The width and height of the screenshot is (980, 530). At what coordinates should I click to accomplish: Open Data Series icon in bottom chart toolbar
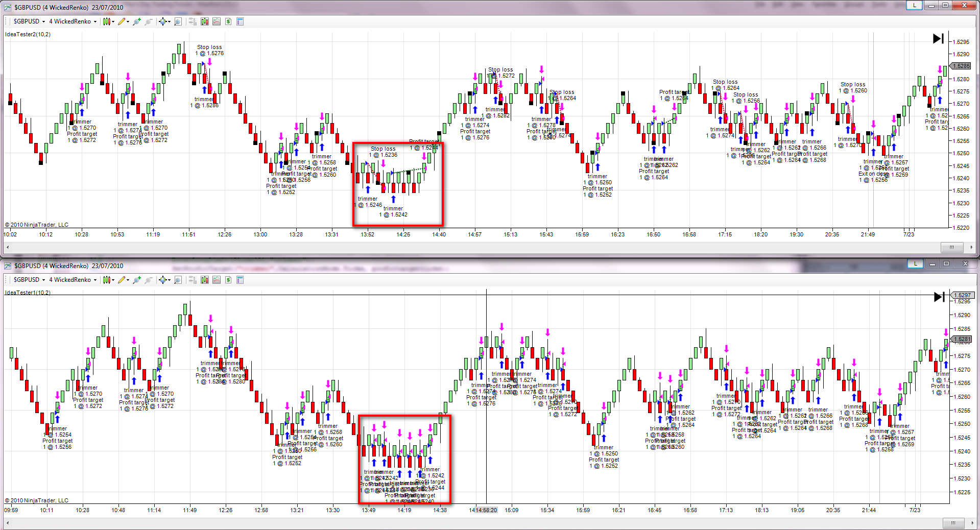point(205,280)
